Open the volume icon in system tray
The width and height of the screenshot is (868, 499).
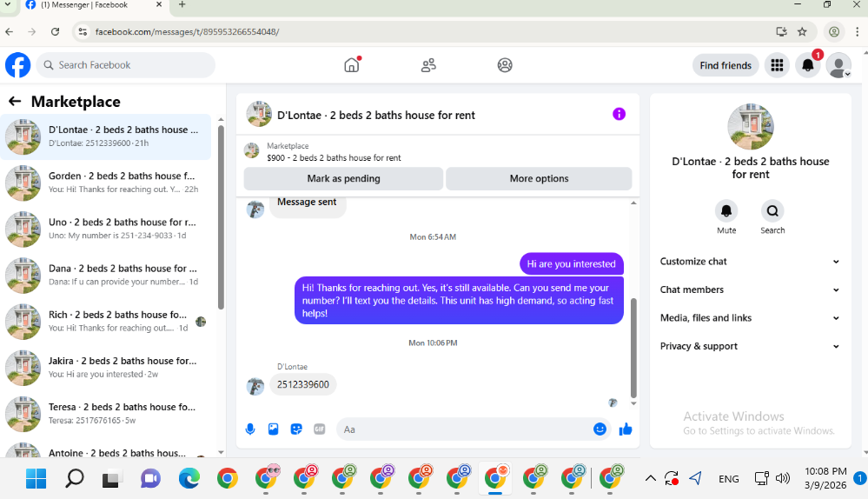782,478
